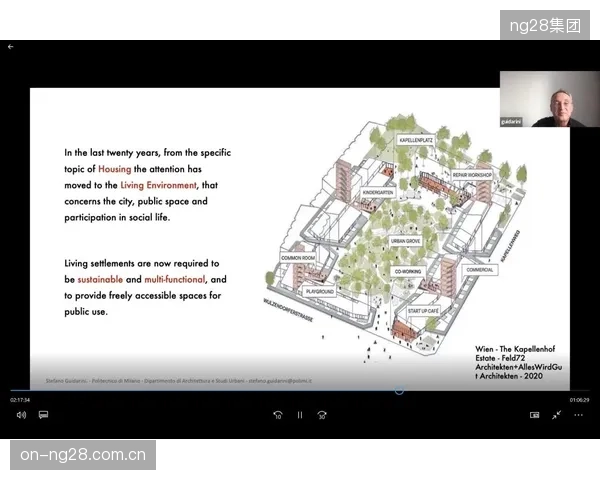Click the Stefano Guidarini footer credit line

click(x=179, y=381)
